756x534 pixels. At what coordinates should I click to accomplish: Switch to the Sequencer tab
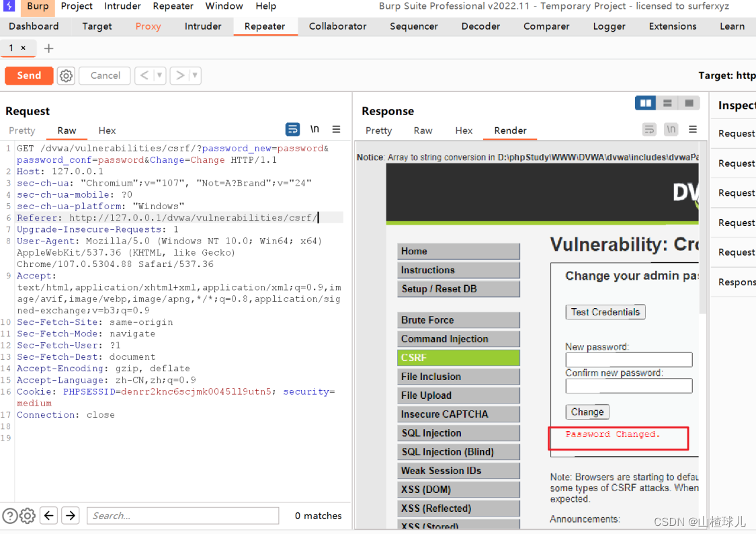[x=414, y=26]
